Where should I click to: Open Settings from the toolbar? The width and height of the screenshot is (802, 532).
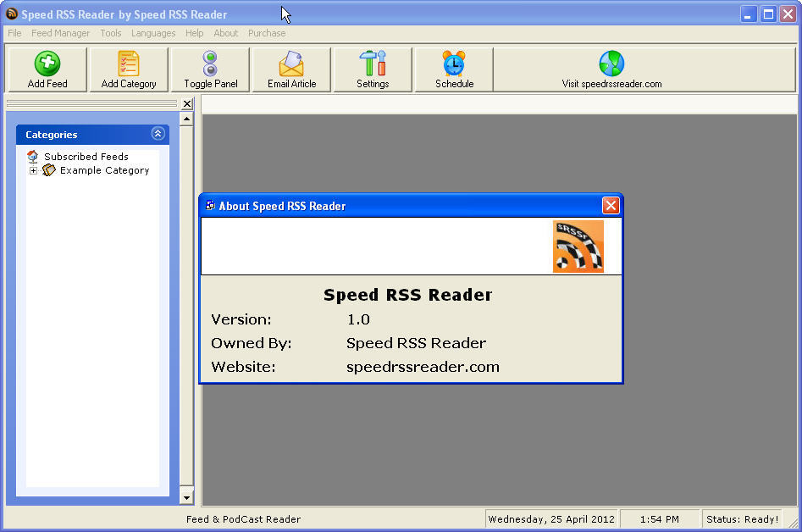[372, 69]
